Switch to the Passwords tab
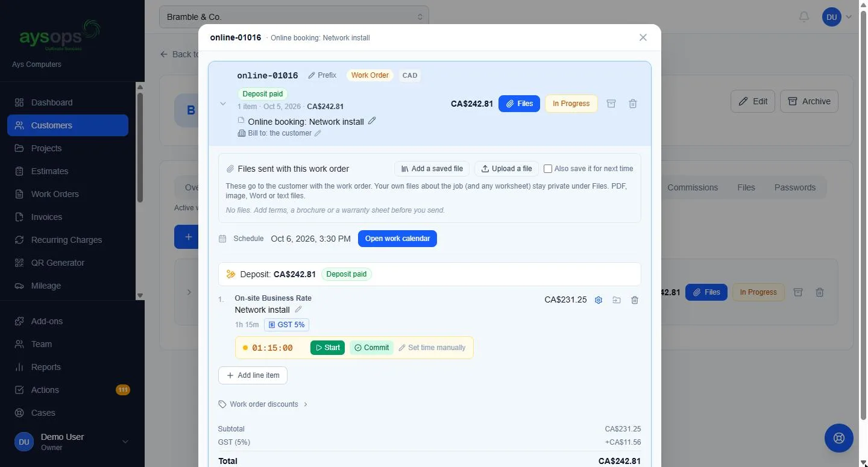The width and height of the screenshot is (868, 467). 795,187
